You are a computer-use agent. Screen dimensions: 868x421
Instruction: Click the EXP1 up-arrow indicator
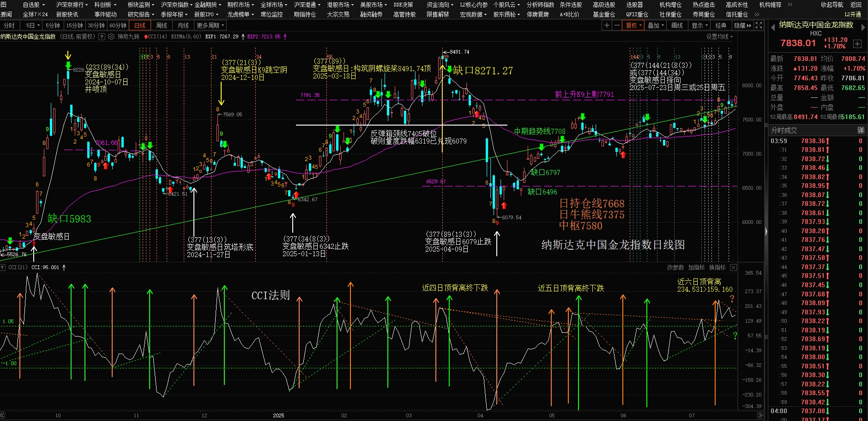tap(243, 36)
